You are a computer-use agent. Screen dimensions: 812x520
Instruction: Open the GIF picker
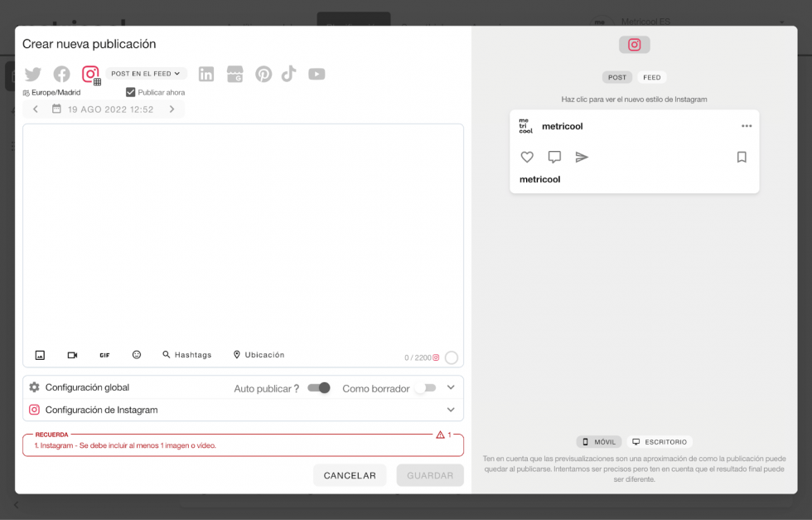[104, 354]
